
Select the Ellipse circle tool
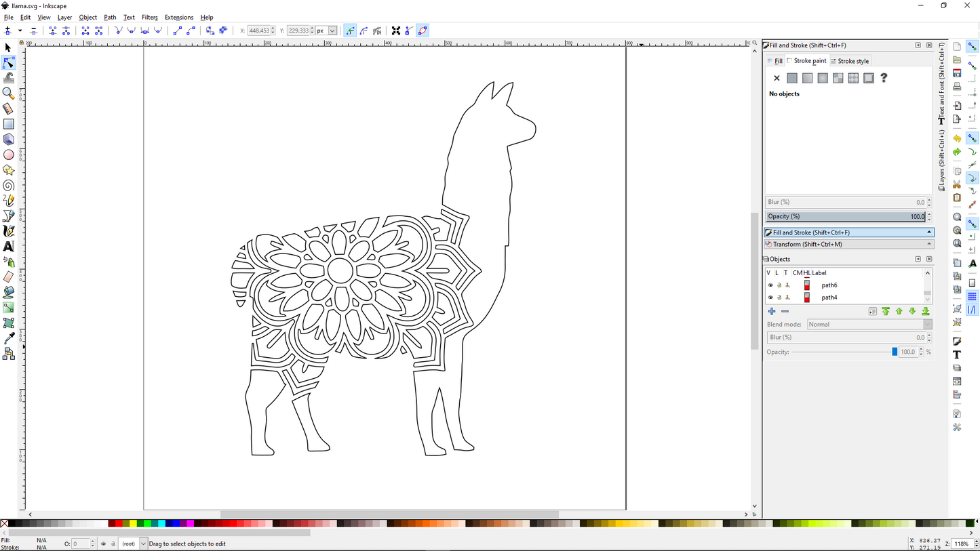pos(8,155)
